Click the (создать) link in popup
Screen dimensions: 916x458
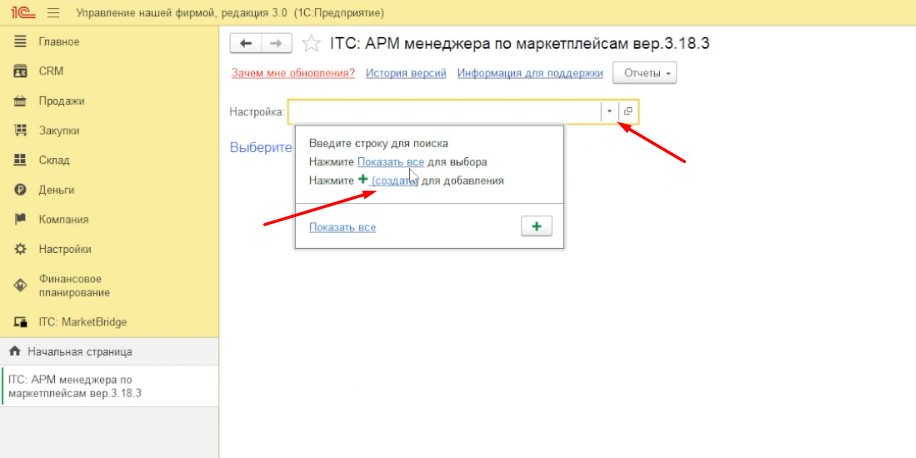pyautogui.click(x=395, y=181)
